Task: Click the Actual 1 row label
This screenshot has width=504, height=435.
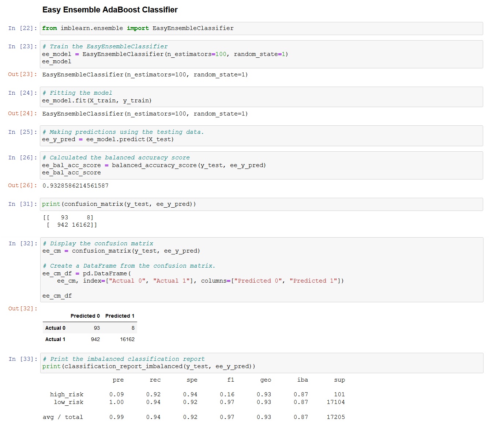Action: [x=55, y=339]
